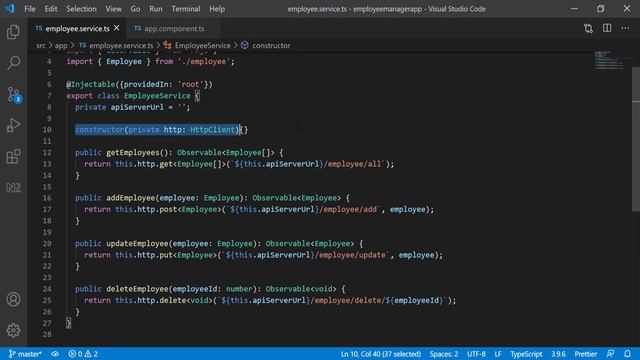640x360 pixels.
Task: Open changes compare icon in editor toolbar
Action: [x=588, y=28]
